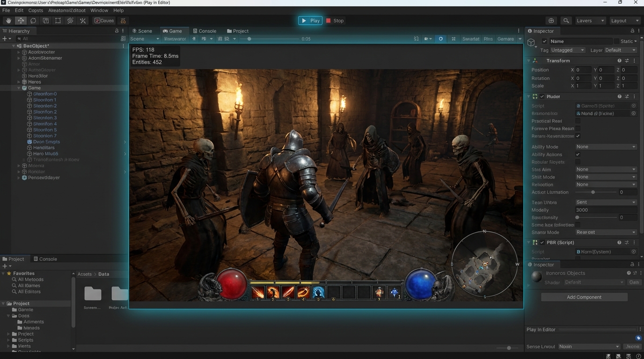The image size is (644, 359).
Task: Lock the Hierarchy panel with the padlock icon
Action: pyautogui.click(x=117, y=31)
